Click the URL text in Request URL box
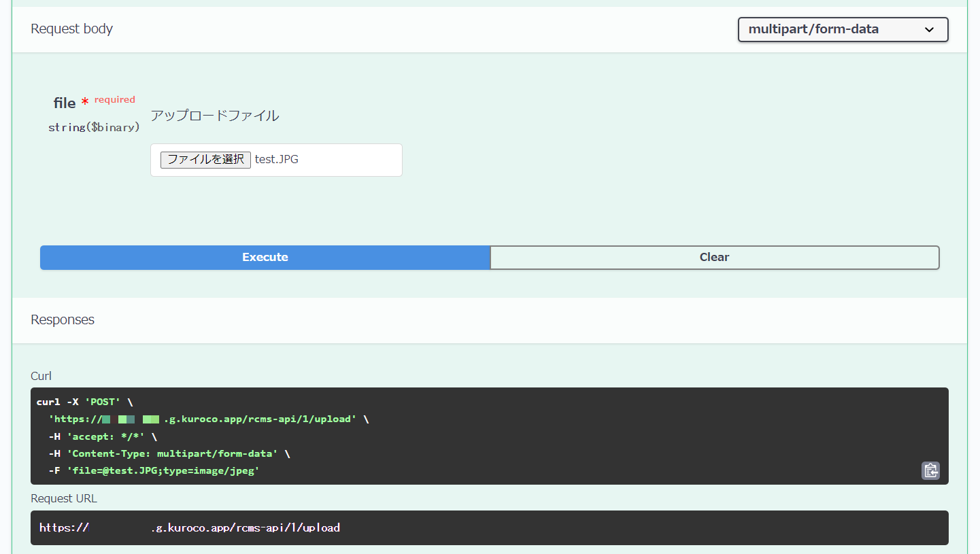 coord(190,527)
